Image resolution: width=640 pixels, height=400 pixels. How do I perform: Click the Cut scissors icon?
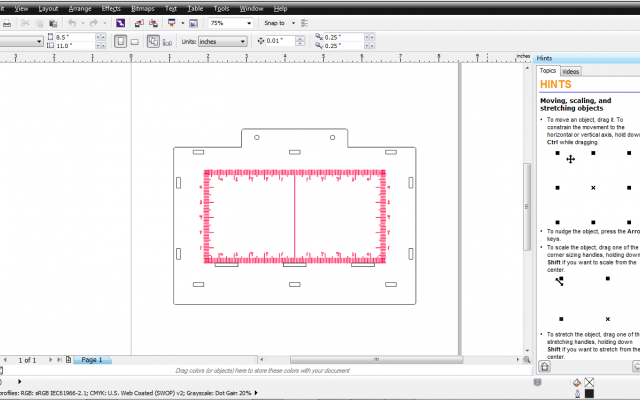(25, 23)
